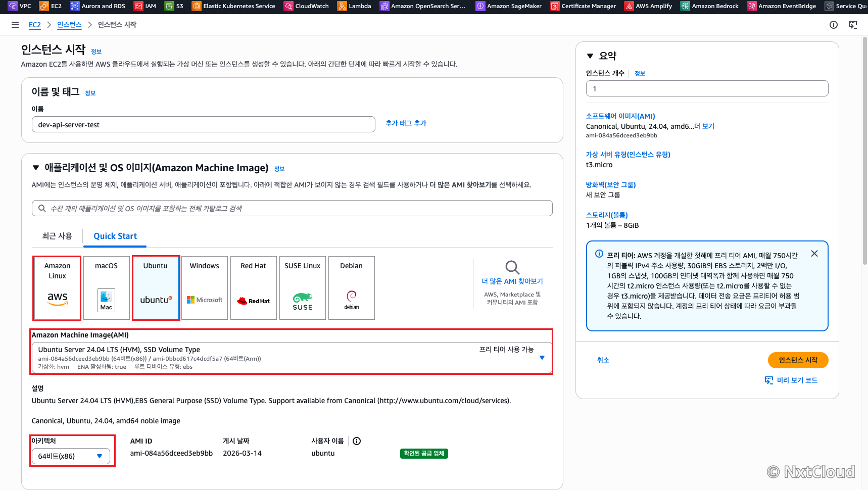Click the 2026-03-14 publish date
The image size is (868, 490).
[x=242, y=454]
